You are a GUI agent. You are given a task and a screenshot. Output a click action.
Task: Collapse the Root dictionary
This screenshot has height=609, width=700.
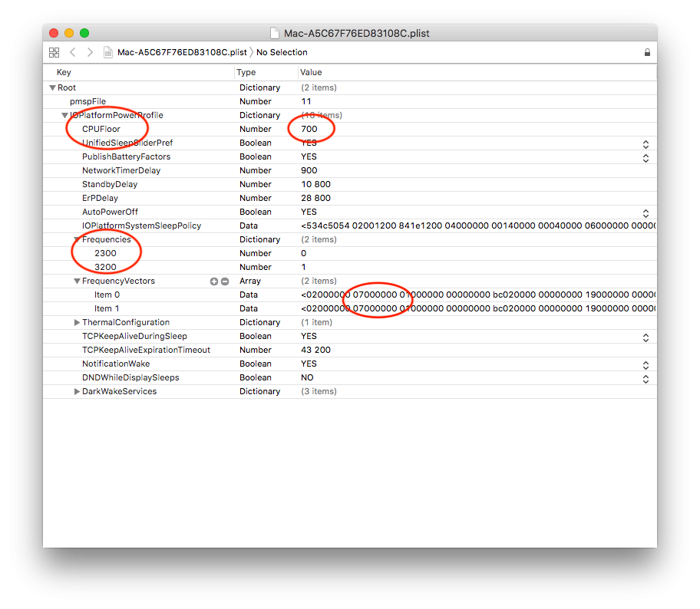coord(52,88)
